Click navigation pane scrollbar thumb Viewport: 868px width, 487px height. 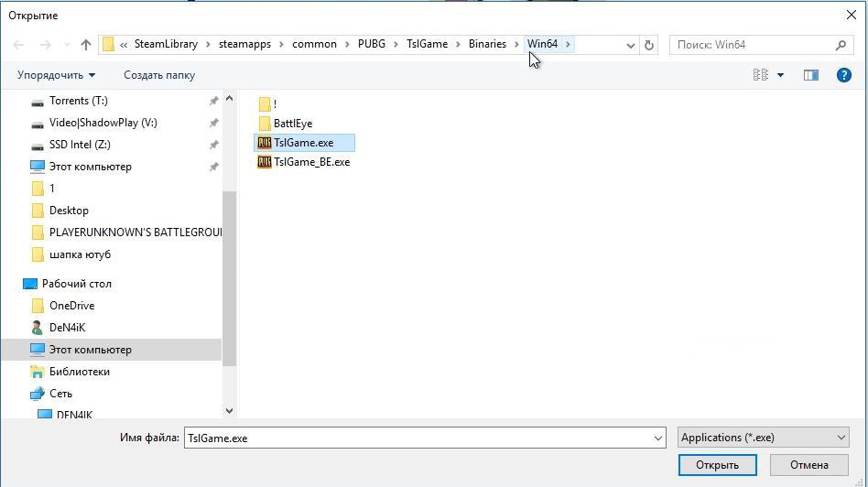(229, 278)
